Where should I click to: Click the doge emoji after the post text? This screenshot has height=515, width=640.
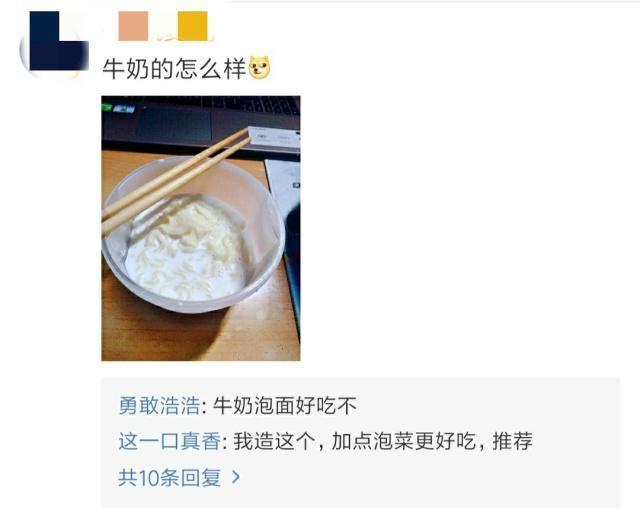260,68
